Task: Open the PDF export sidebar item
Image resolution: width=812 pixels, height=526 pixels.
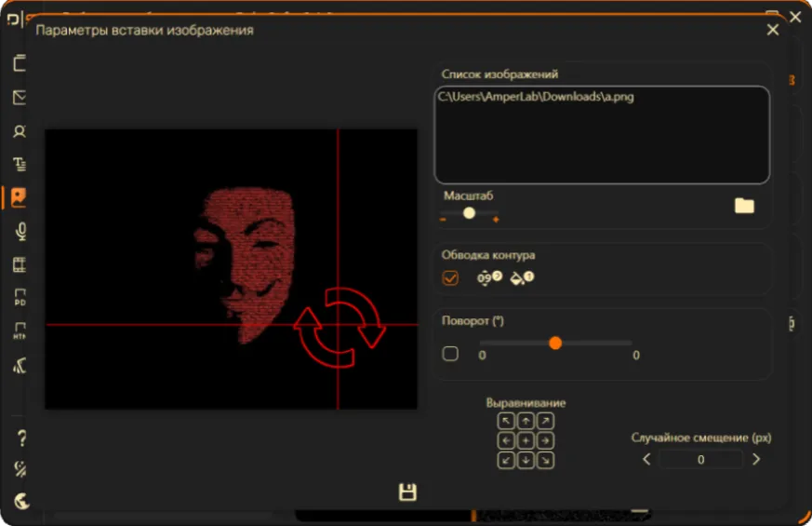Action: pyautogui.click(x=20, y=298)
